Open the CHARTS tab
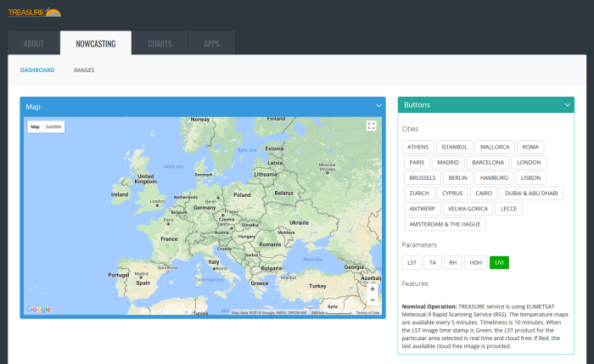 [x=160, y=43]
